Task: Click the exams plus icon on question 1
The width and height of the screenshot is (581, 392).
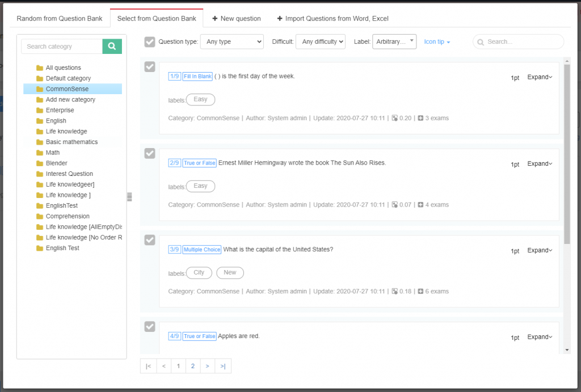Action: [x=420, y=118]
